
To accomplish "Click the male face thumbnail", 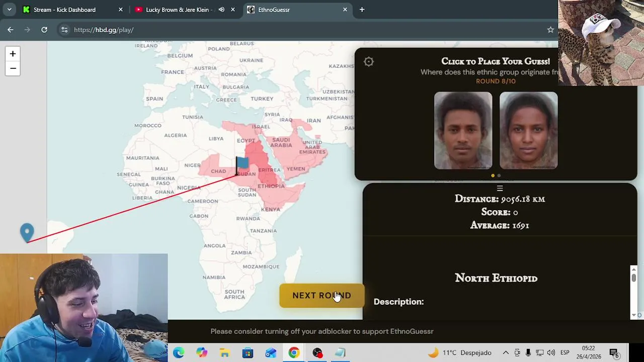I will [463, 130].
